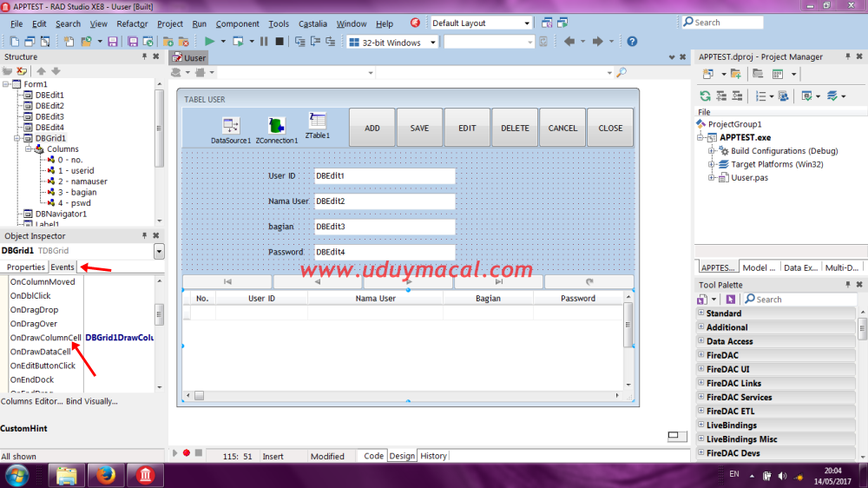This screenshot has width=868, height=488.
Task: Open the Refactor menu
Action: 132,23
